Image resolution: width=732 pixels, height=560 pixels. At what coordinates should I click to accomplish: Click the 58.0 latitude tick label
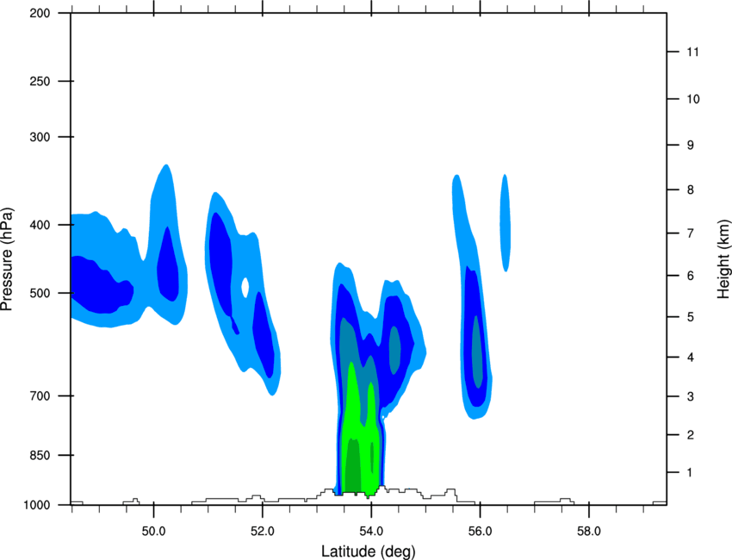pos(589,532)
